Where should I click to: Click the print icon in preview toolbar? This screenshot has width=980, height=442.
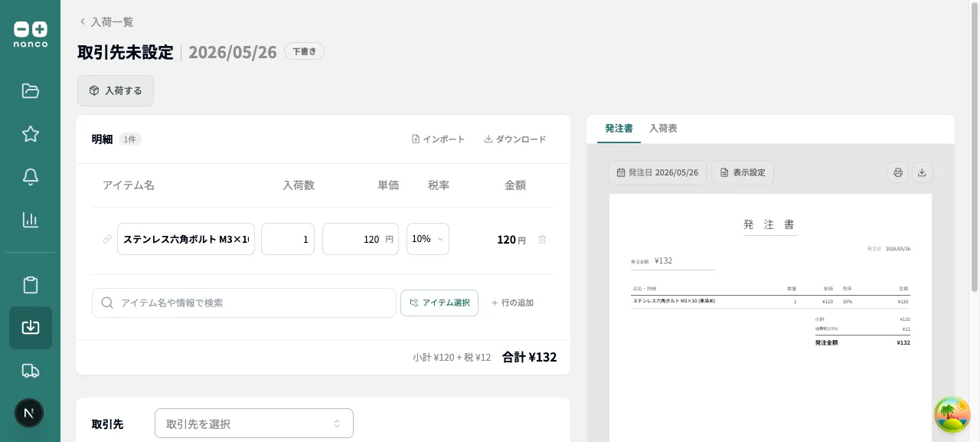[x=898, y=172]
